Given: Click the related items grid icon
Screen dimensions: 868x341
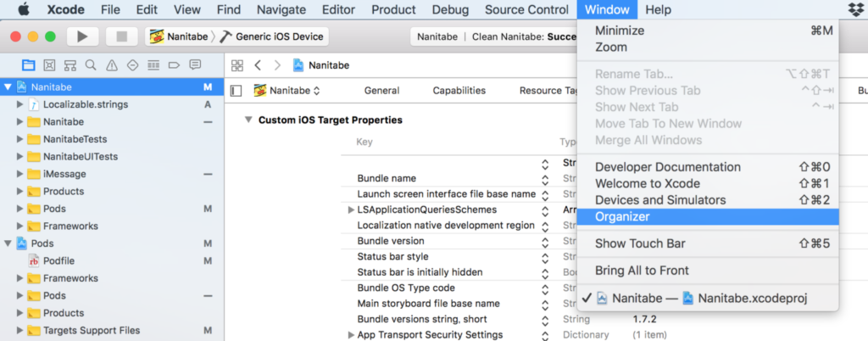Looking at the screenshot, I should (237, 65).
